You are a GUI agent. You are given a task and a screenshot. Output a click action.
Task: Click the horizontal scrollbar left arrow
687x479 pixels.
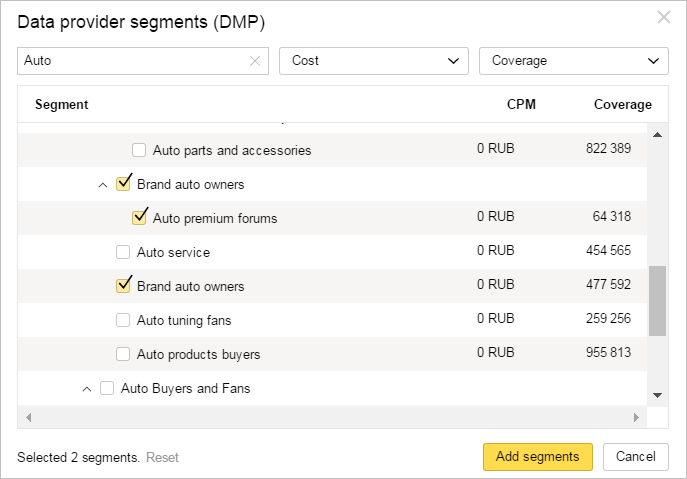[x=28, y=417]
